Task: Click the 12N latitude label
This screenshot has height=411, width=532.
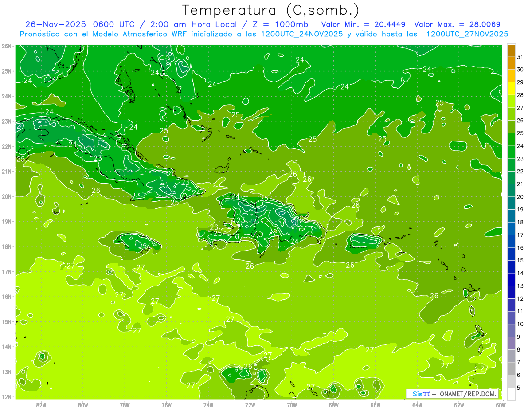Action: tap(6, 397)
